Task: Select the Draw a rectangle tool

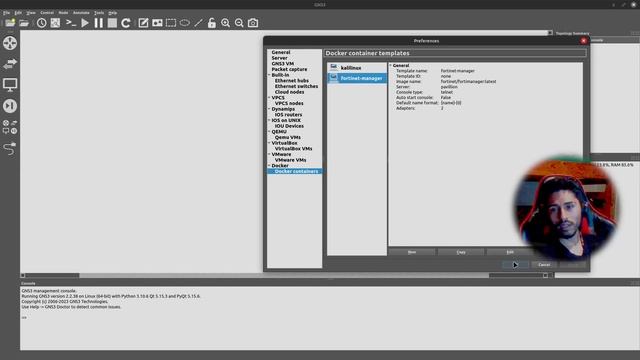Action: [x=171, y=23]
